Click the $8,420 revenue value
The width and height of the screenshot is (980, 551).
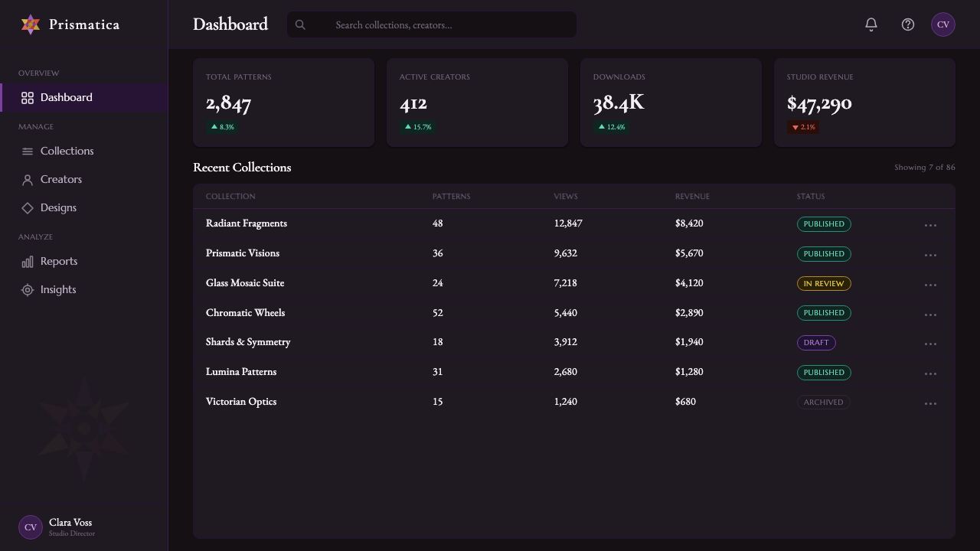[x=689, y=223]
